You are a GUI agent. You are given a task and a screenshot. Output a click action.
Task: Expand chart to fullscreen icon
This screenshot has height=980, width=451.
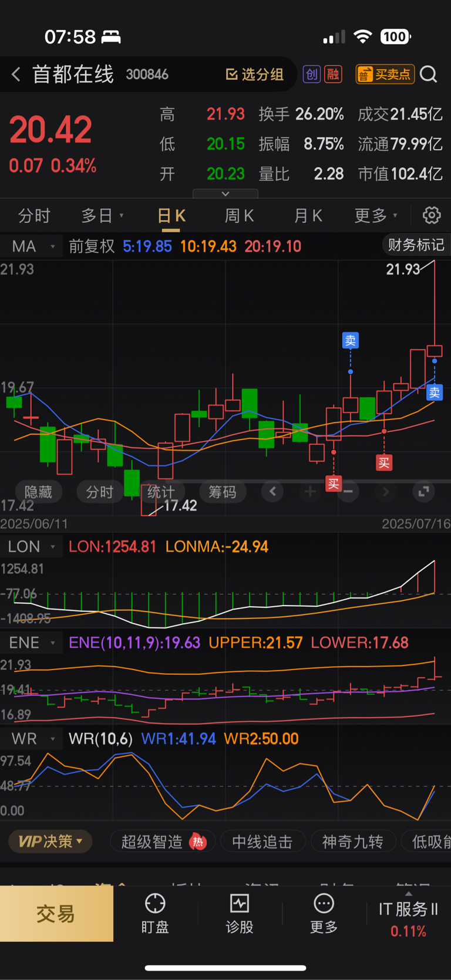click(423, 491)
